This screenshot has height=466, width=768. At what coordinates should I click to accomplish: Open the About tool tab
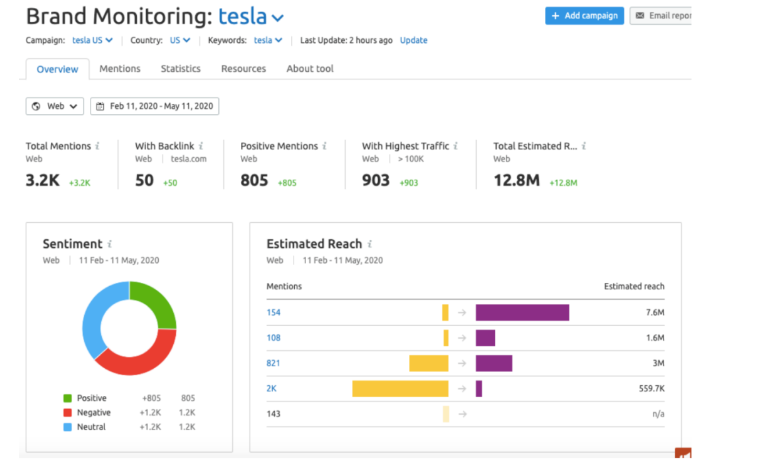[310, 69]
